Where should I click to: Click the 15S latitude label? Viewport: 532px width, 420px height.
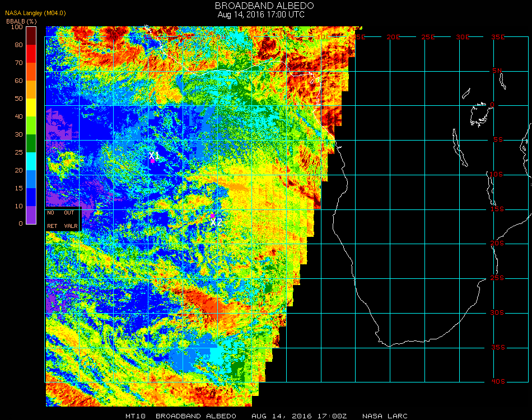click(497, 209)
